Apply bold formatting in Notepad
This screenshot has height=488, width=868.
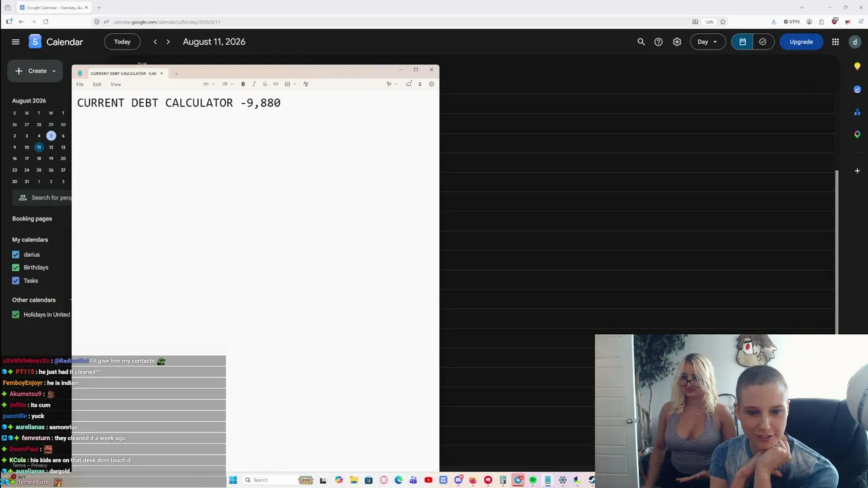[x=243, y=84]
